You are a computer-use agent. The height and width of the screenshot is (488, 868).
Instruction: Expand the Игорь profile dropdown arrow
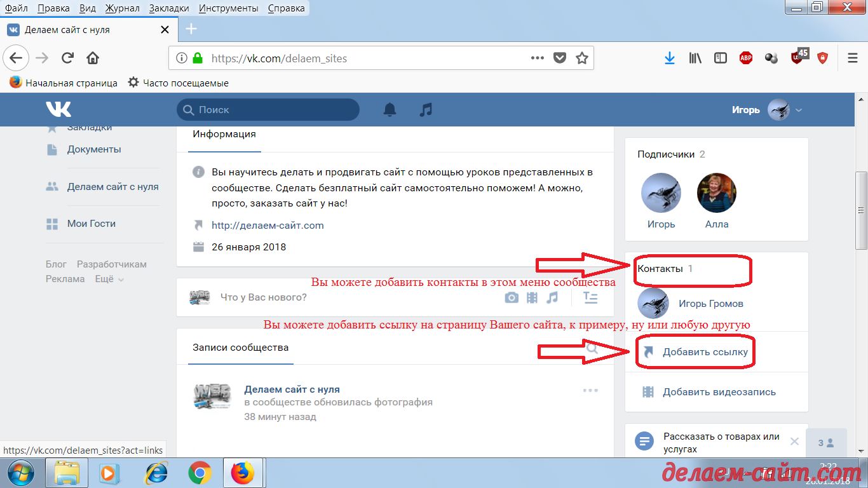pos(799,110)
